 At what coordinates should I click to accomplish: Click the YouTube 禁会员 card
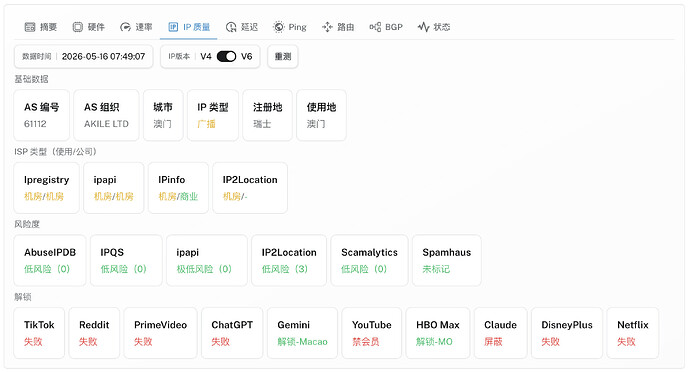[371, 333]
